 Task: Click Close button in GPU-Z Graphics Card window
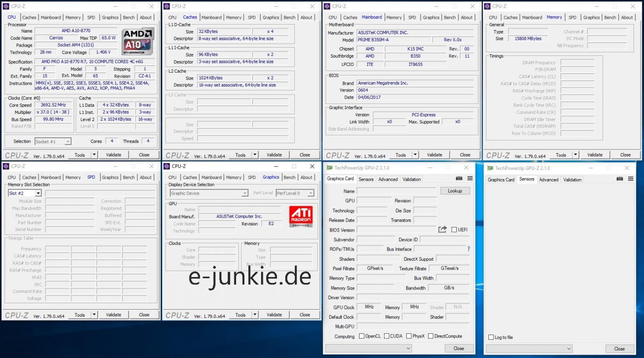[x=459, y=348]
